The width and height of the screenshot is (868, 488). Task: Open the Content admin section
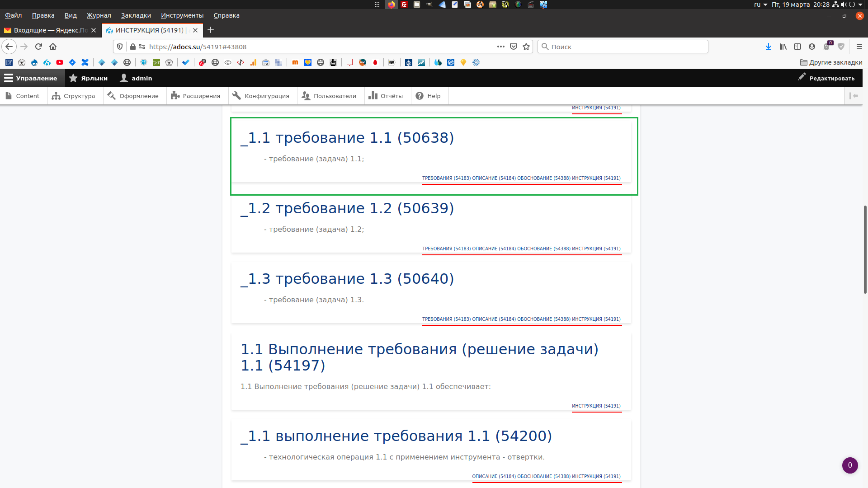pyautogui.click(x=23, y=96)
